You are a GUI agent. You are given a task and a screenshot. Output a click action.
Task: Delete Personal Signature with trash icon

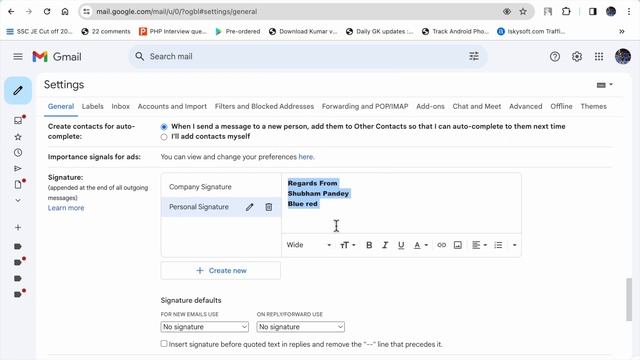(x=269, y=207)
